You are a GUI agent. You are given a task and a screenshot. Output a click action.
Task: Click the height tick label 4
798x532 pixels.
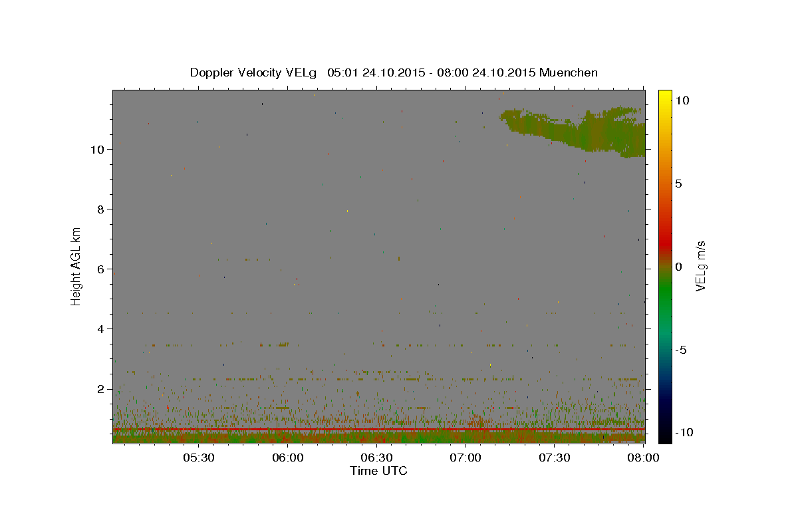click(x=101, y=329)
